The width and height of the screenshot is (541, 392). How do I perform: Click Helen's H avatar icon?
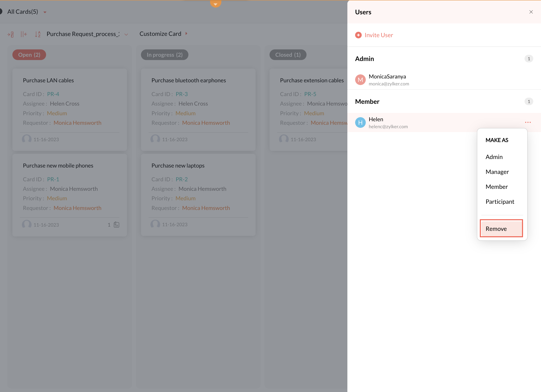click(360, 123)
